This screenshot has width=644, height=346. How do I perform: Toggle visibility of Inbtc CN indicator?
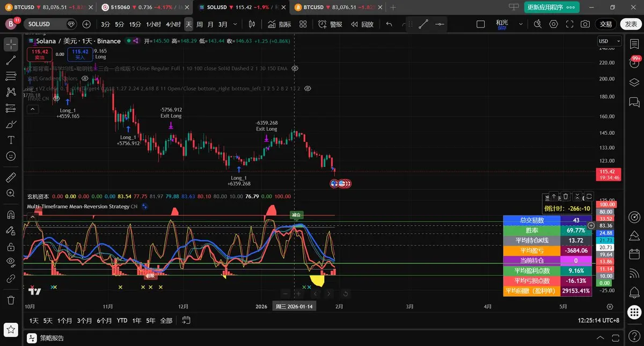[x=55, y=98]
